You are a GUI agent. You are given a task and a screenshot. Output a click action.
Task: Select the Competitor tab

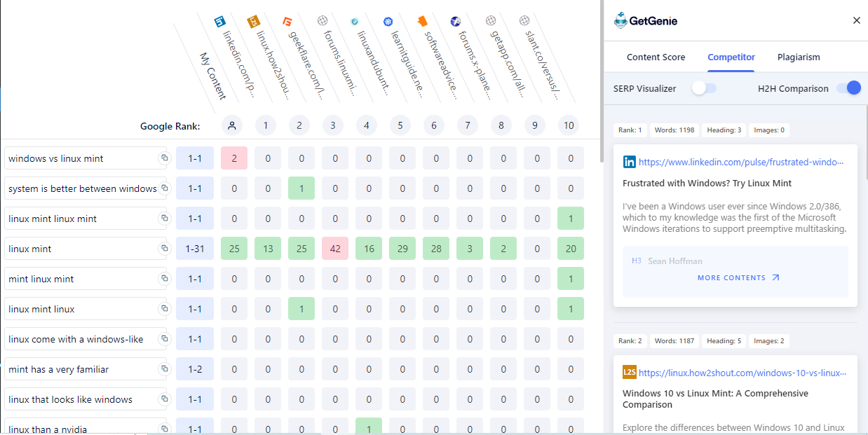pos(731,57)
